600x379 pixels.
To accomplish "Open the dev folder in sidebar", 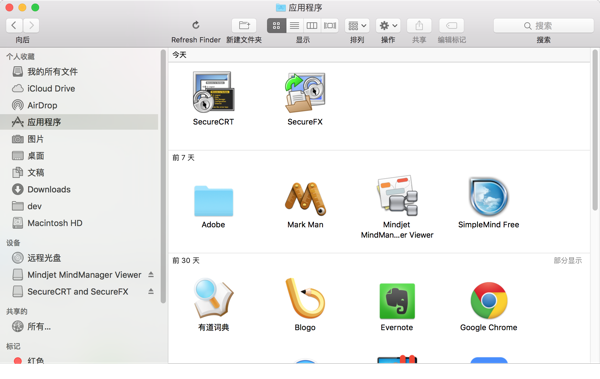I will tap(79, 206).
